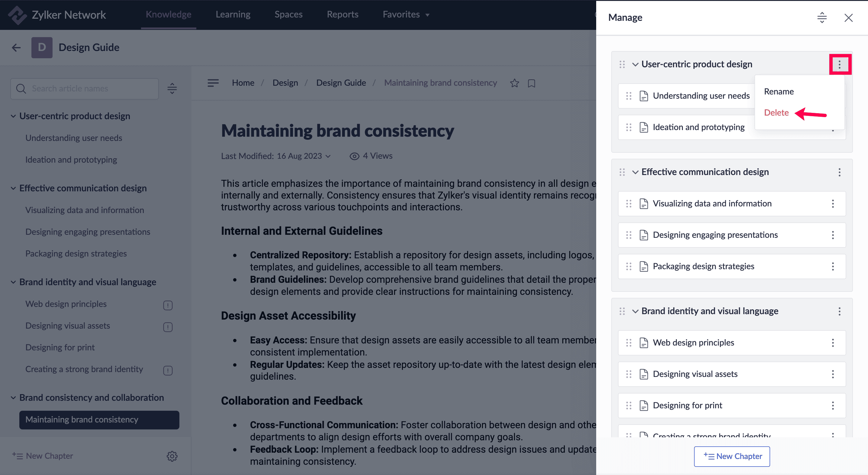Expand the Last Modified date dropdown
Image resolution: width=868 pixels, height=475 pixels.
click(x=328, y=156)
